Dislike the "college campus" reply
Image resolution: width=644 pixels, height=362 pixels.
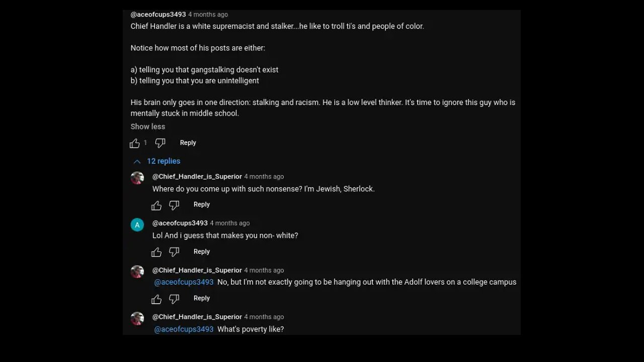[x=174, y=299]
